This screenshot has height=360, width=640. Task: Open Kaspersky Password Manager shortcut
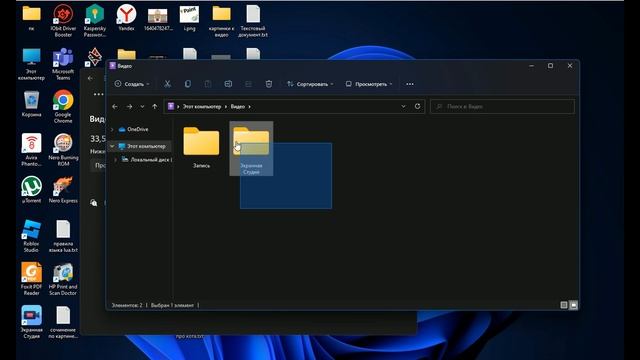[x=95, y=21]
